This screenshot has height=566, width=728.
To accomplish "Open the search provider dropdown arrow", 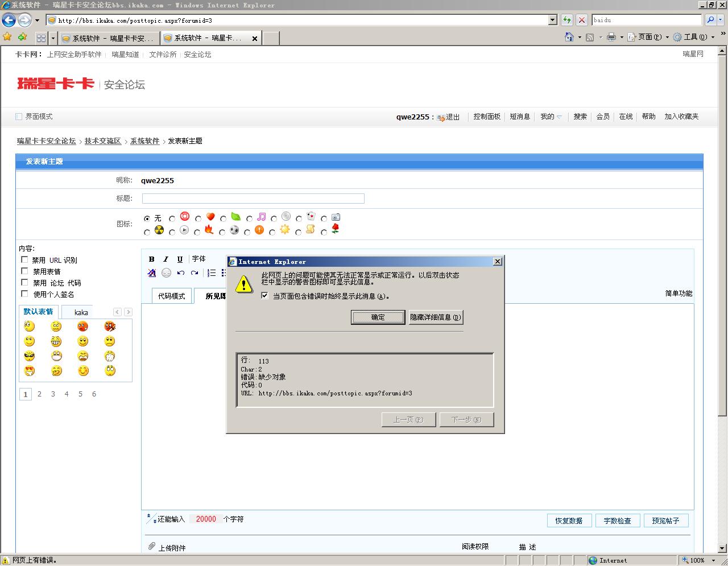I will tap(721, 20).
